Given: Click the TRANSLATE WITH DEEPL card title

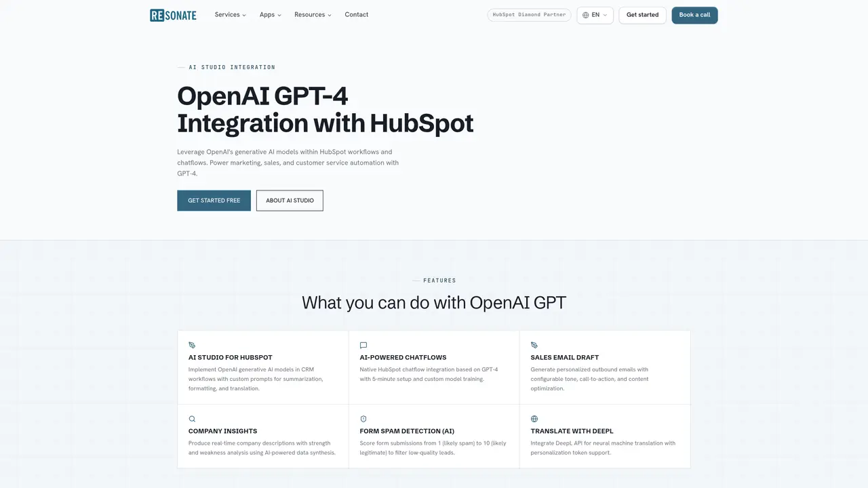Looking at the screenshot, I should click(x=572, y=431).
